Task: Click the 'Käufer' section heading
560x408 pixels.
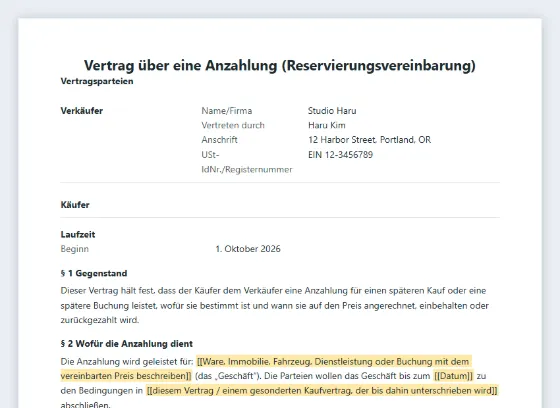Action: (75, 205)
